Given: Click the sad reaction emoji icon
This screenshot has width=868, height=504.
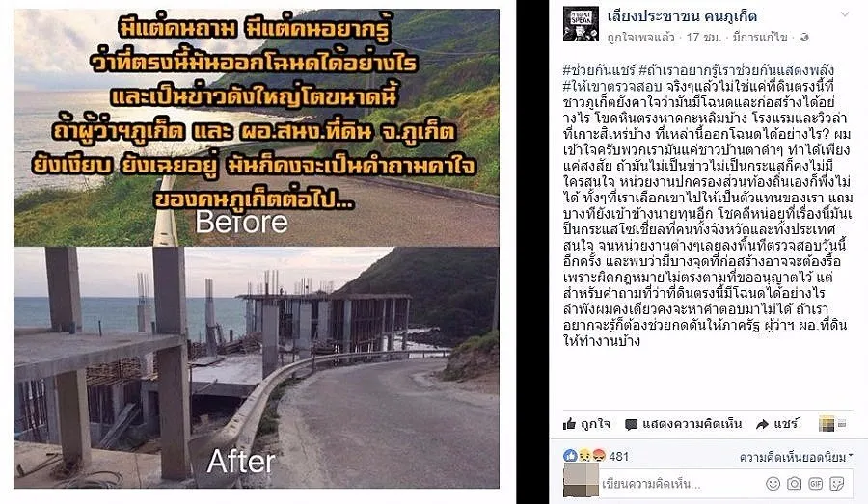Looking at the screenshot, I should (584, 455).
